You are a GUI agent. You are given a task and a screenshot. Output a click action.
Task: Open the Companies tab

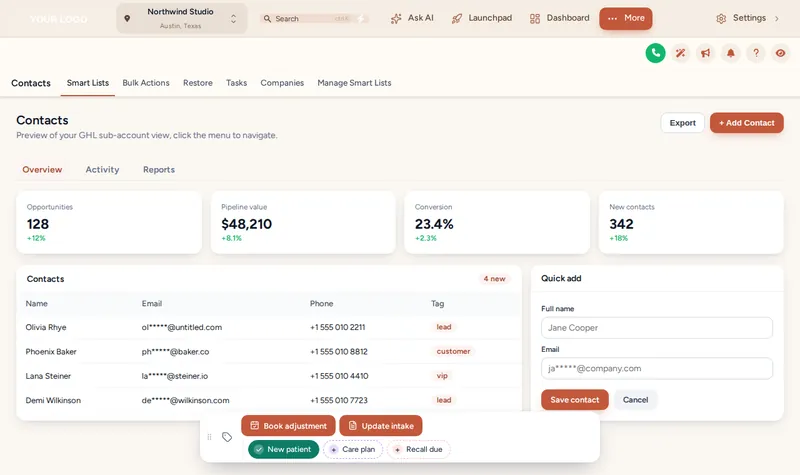[282, 83]
